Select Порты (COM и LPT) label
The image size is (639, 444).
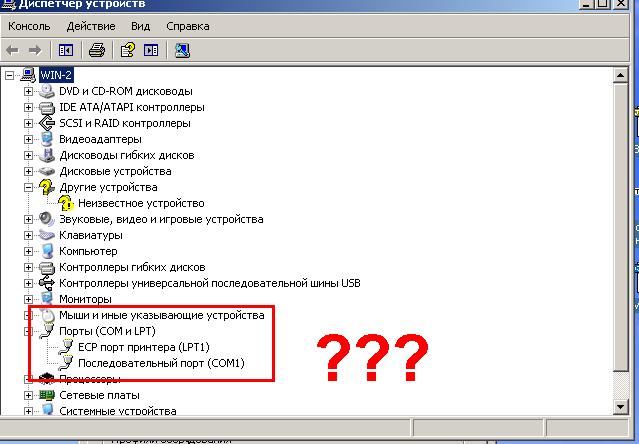click(108, 331)
